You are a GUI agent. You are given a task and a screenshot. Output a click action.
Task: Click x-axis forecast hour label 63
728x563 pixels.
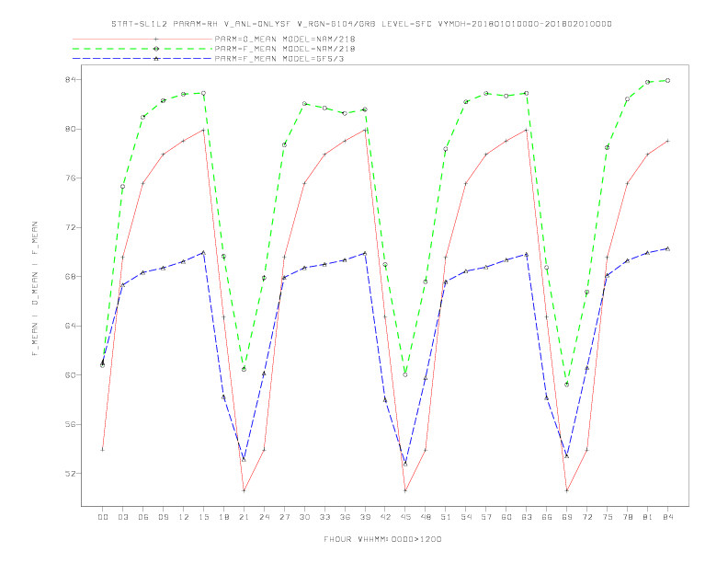tap(527, 517)
